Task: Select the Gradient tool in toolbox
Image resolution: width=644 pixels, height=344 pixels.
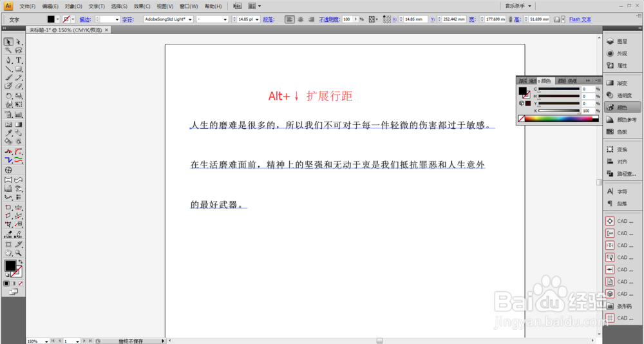Action: 19,124
